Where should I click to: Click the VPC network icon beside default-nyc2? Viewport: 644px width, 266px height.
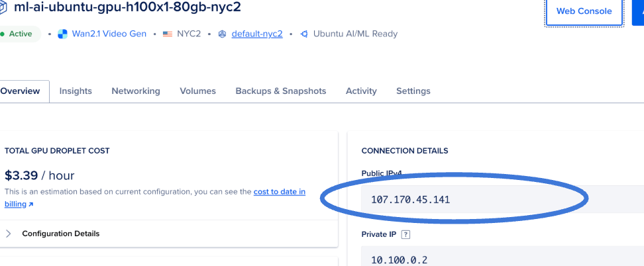pos(222,34)
